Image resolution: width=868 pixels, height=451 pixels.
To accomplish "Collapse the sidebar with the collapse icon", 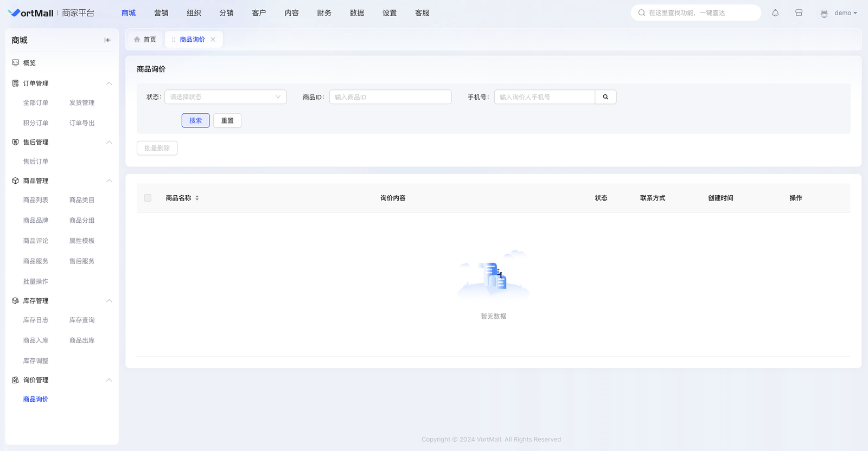I will point(107,40).
